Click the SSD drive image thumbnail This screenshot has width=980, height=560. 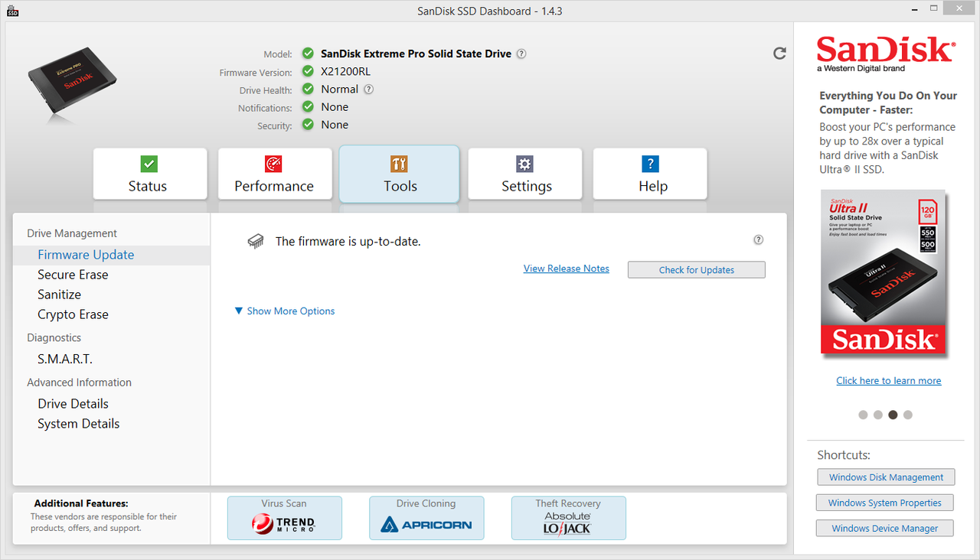72,80
